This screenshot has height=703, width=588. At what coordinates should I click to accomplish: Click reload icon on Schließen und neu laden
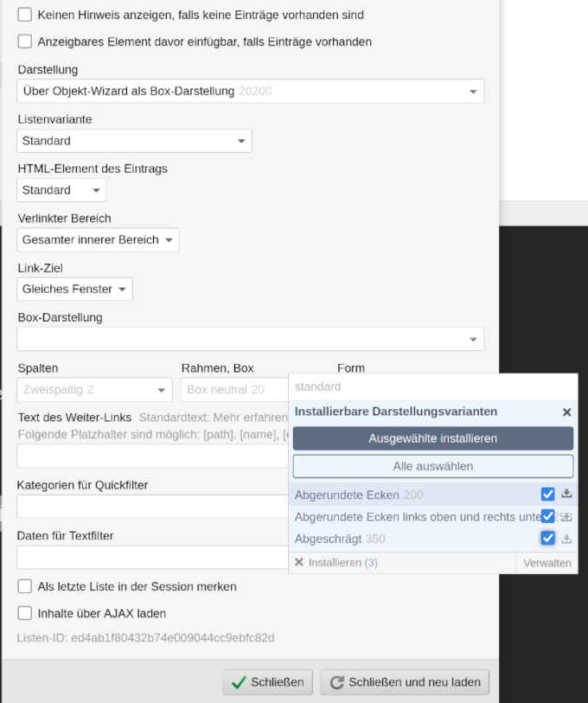[x=335, y=681]
